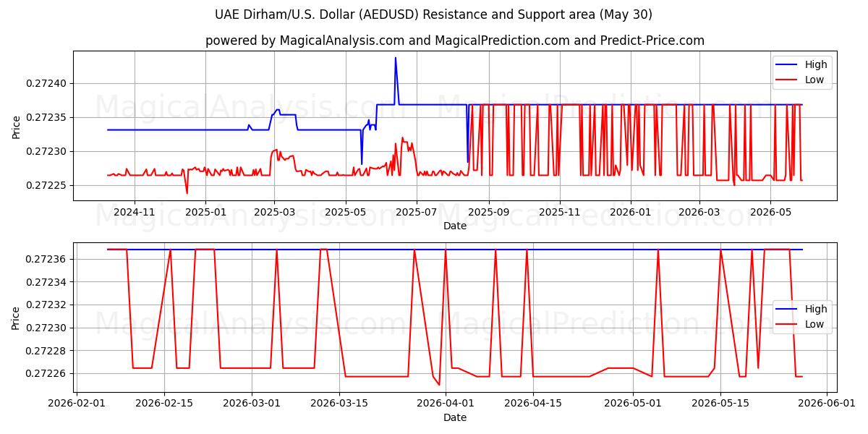
Task: Click the 2026-06-01 date tick label
Action: pos(827,404)
